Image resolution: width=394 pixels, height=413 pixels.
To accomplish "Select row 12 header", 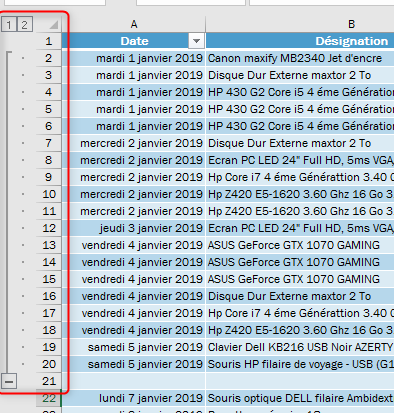I will (49, 228).
